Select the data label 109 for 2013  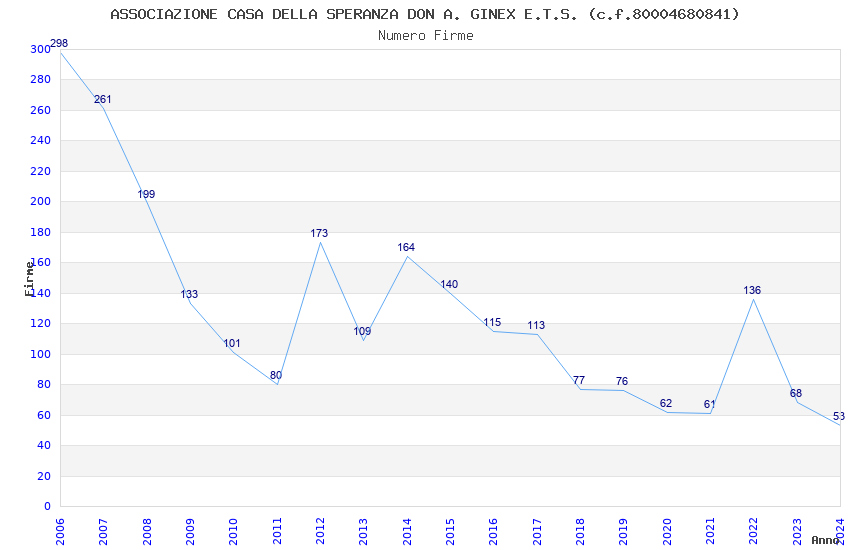pyautogui.click(x=362, y=331)
